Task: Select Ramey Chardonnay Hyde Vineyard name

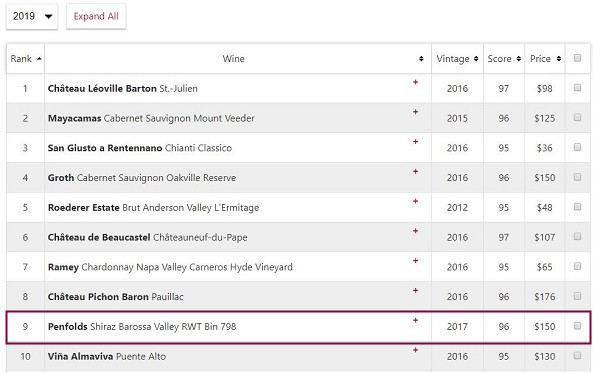Action: tap(170, 267)
